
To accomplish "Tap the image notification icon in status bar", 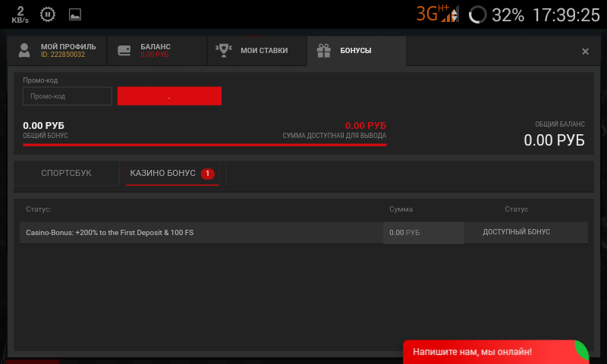I will tap(74, 14).
